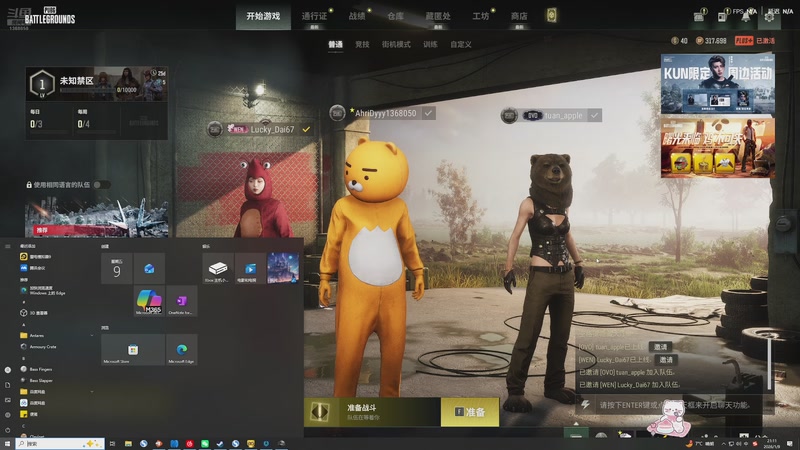Select the 街机模式 sub-tab
This screenshot has width=800, height=450.
396,44
